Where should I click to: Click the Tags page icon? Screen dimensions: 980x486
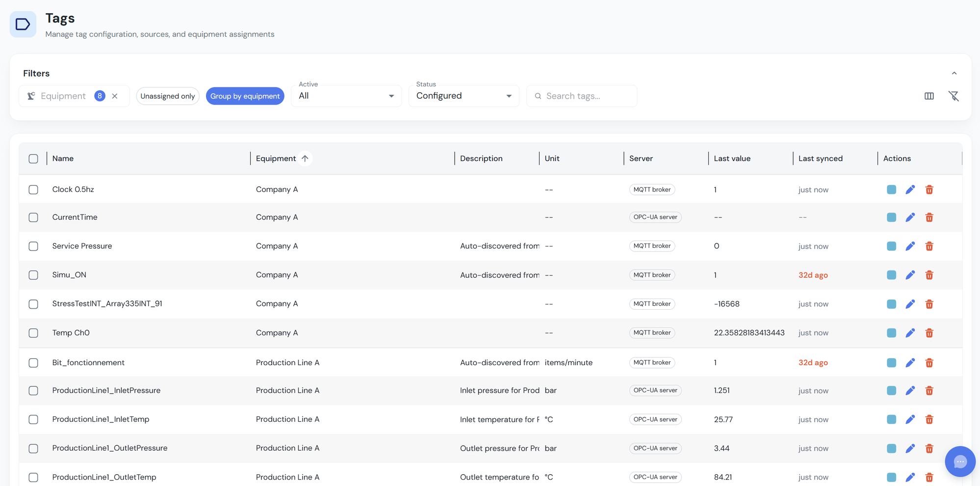pos(23,24)
